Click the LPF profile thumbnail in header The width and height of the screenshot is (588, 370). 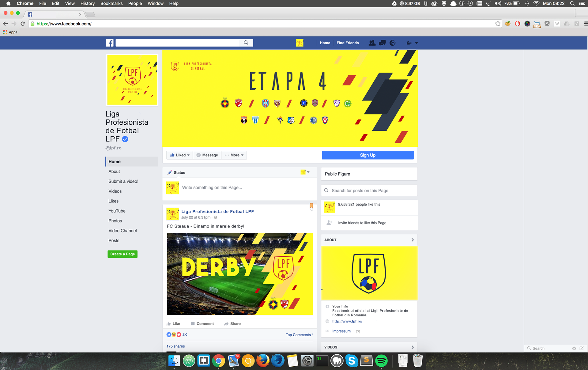coord(300,43)
